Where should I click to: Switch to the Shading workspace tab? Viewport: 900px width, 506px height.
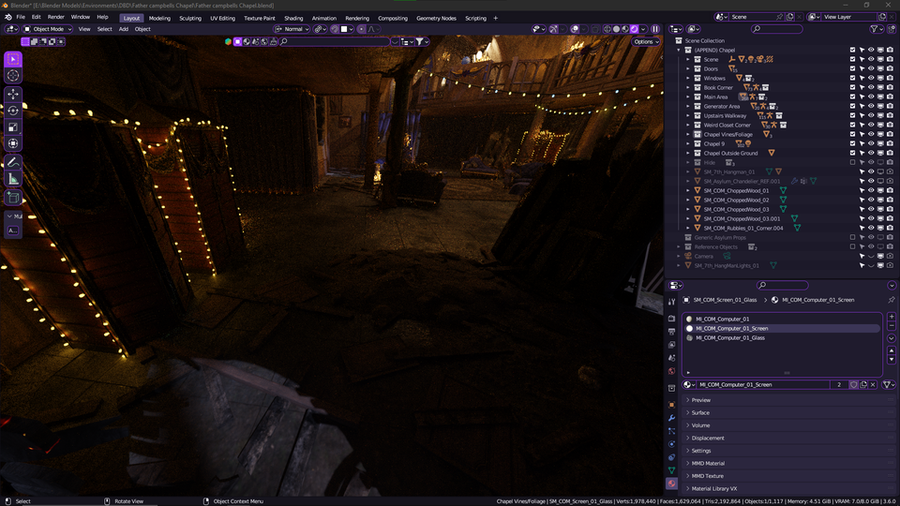click(293, 18)
